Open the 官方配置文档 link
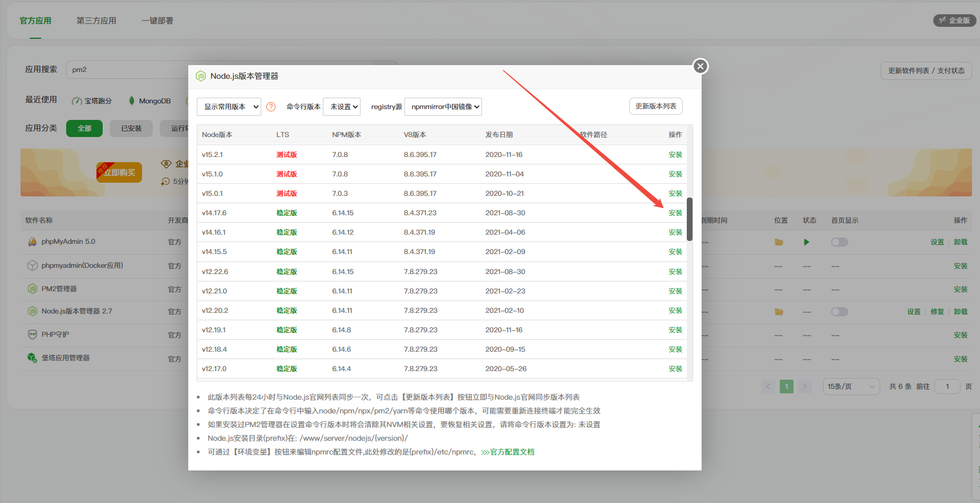 click(x=512, y=452)
